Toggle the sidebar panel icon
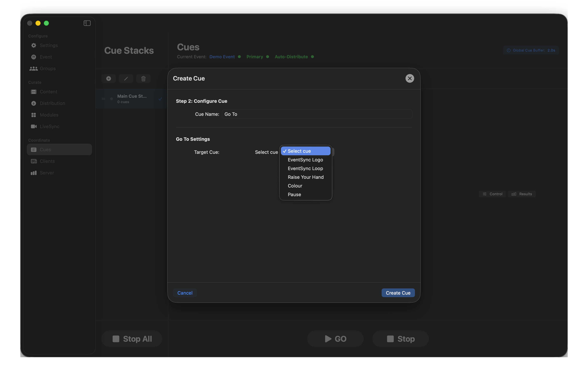This screenshot has height=384, width=588. (87, 23)
